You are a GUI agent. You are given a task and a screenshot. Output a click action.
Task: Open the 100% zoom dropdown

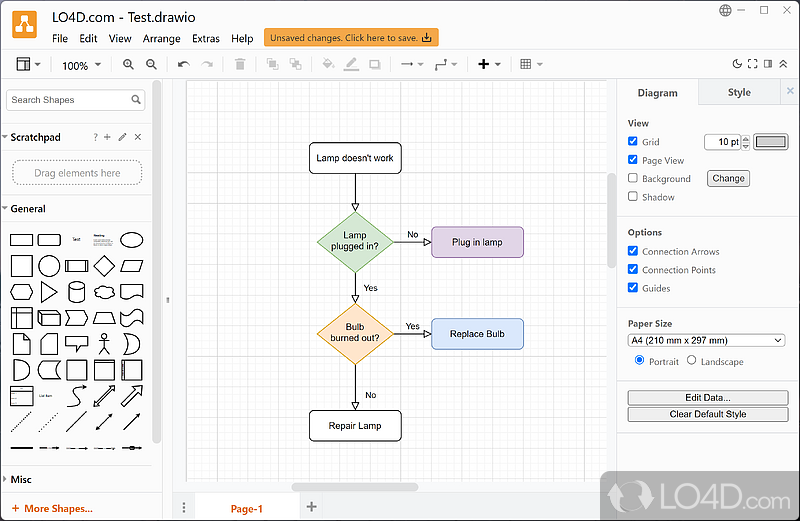click(81, 65)
